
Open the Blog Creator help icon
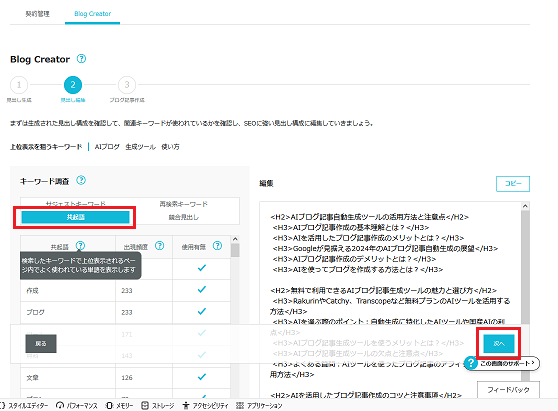click(x=81, y=59)
